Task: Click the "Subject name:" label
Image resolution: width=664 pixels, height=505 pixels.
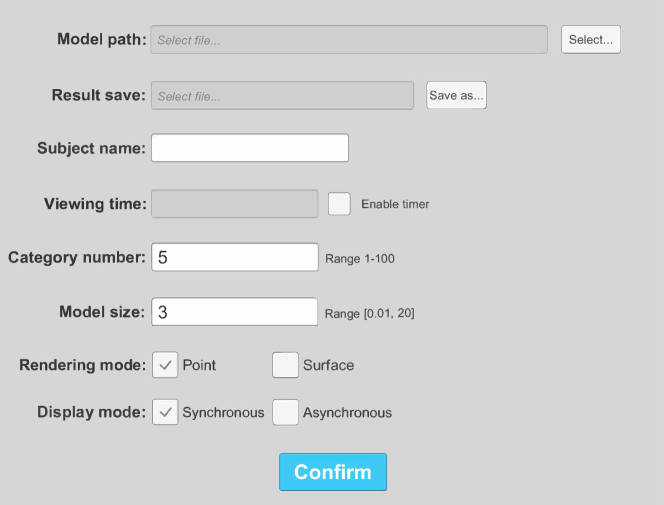Action: [92, 148]
